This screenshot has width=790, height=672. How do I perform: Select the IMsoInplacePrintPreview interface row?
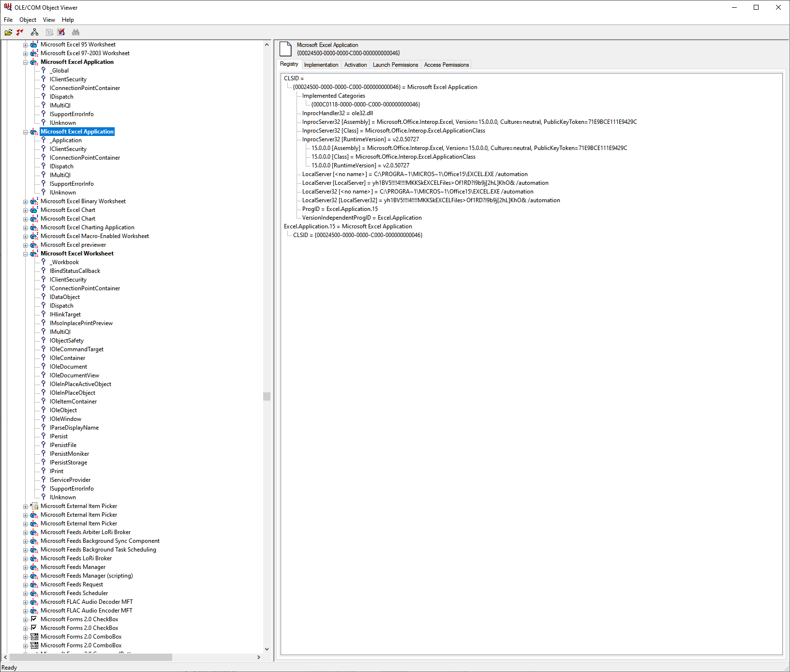81,323
